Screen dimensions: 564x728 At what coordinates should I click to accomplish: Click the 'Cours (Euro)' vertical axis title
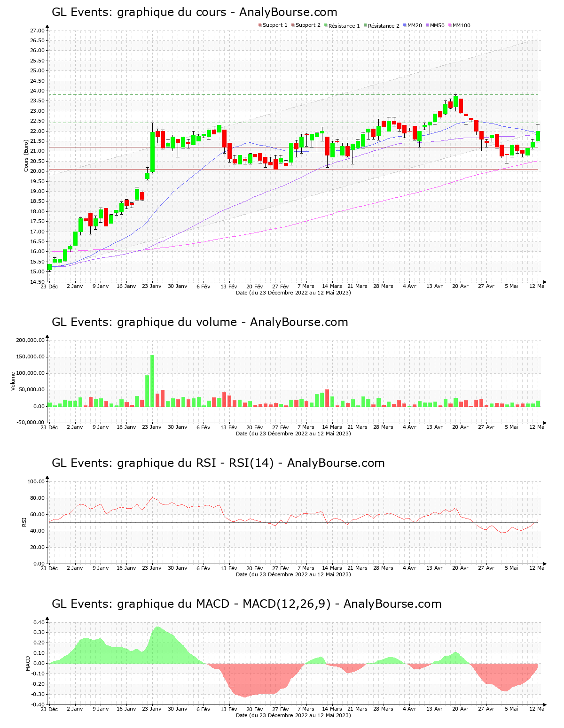tap(26, 156)
